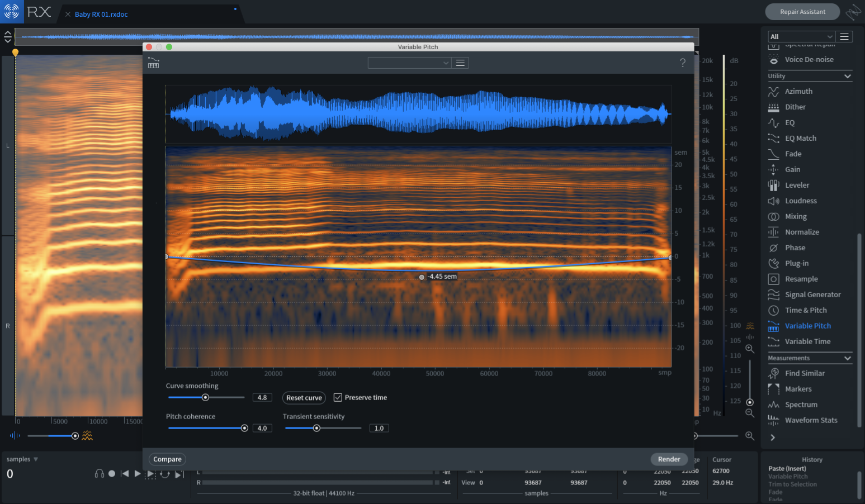Click the frequency zoom-out magnifier

[750, 413]
